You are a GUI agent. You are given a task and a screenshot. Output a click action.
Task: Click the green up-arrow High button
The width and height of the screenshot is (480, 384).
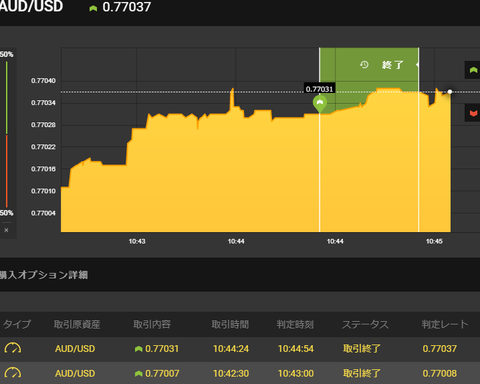[473, 70]
